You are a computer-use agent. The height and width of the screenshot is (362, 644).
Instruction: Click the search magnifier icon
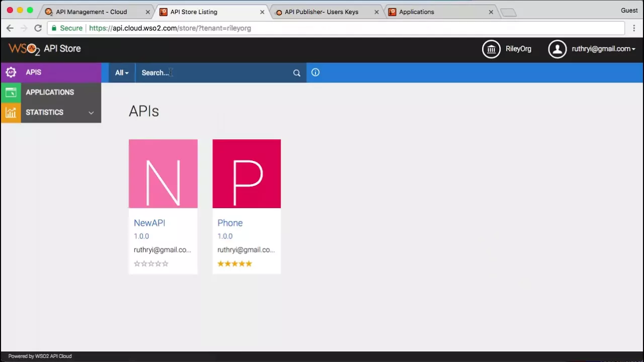tap(297, 73)
